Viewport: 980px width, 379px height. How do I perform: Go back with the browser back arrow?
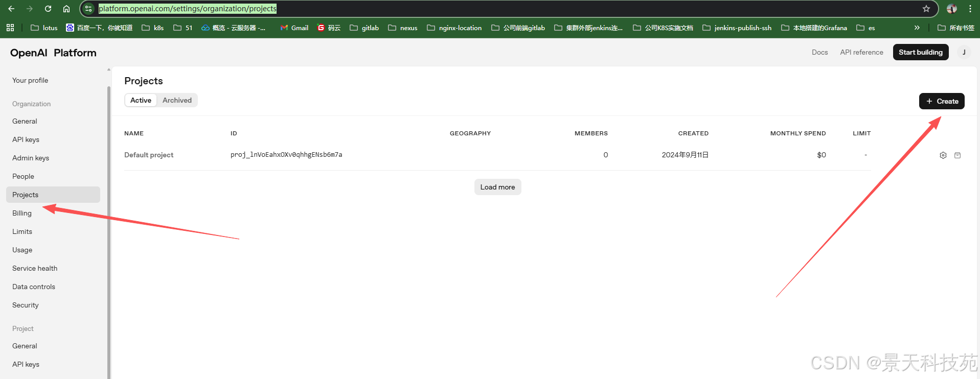pos(11,9)
